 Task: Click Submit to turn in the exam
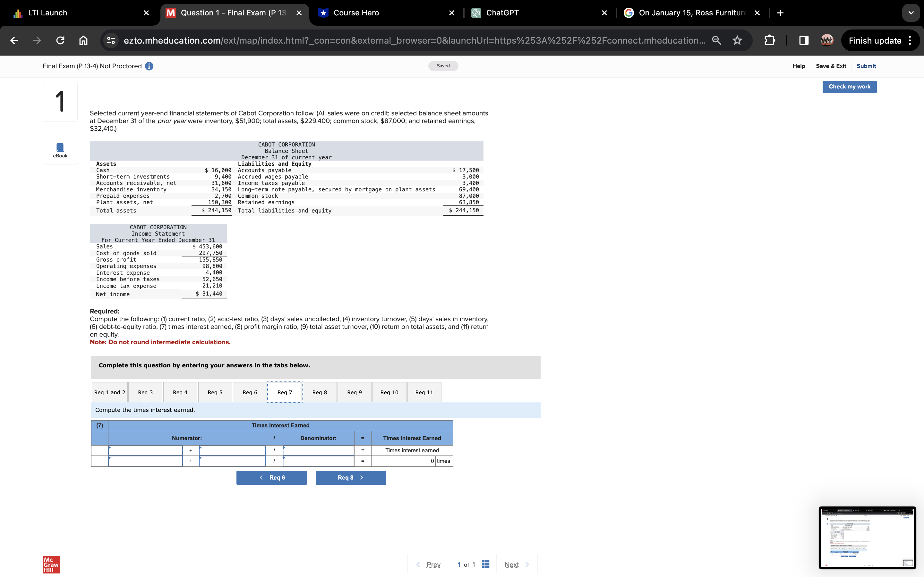[866, 66]
